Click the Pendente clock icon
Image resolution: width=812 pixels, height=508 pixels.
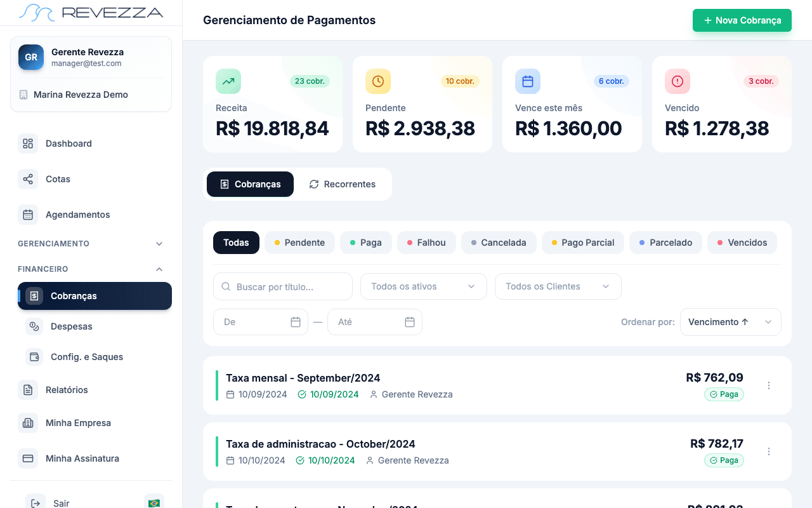(x=378, y=81)
